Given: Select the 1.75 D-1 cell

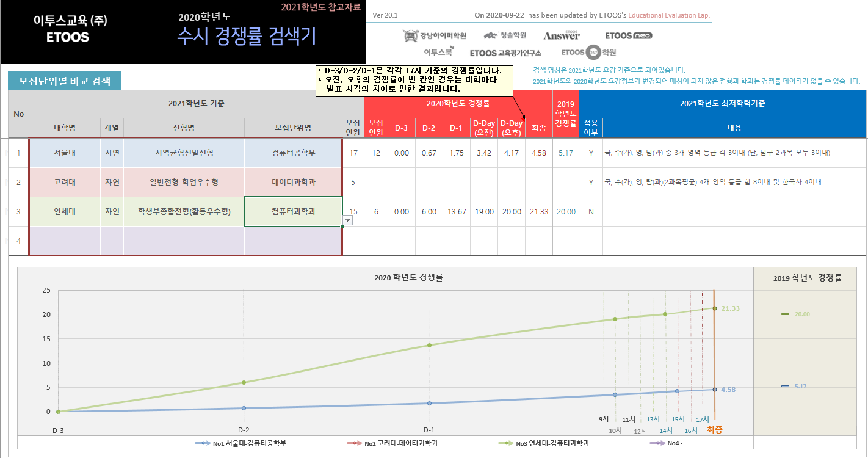Looking at the screenshot, I should click(457, 153).
